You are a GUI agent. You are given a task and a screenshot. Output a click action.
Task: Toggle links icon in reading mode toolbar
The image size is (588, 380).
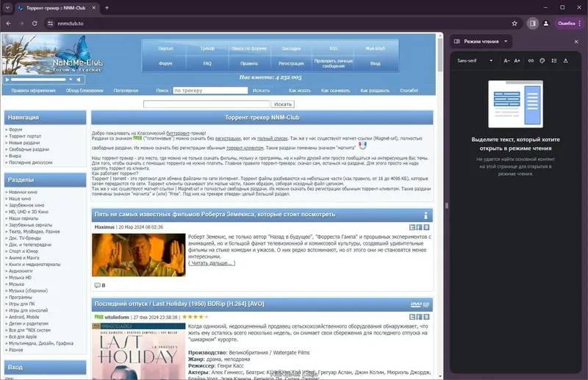tap(531, 61)
